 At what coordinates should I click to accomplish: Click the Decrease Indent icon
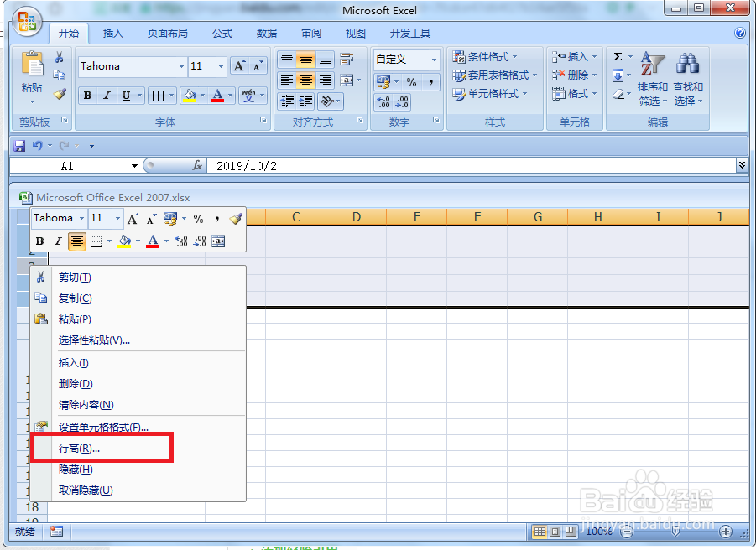coord(287,101)
